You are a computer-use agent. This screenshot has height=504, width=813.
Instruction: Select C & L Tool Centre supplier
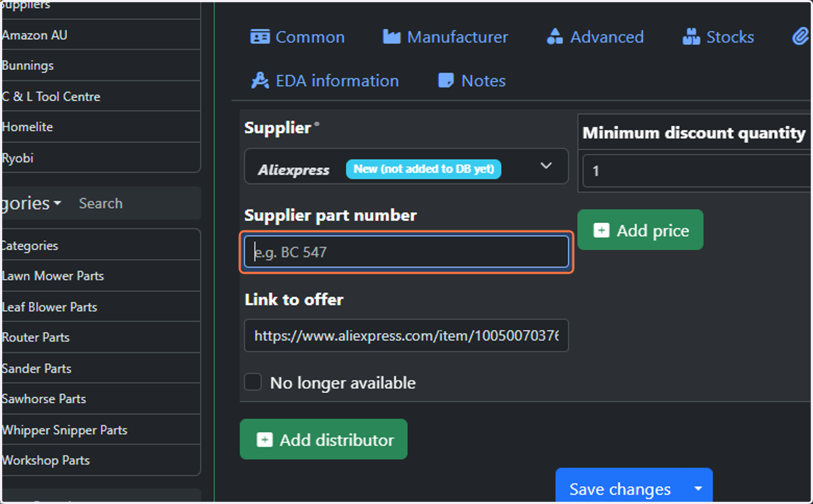pos(100,96)
